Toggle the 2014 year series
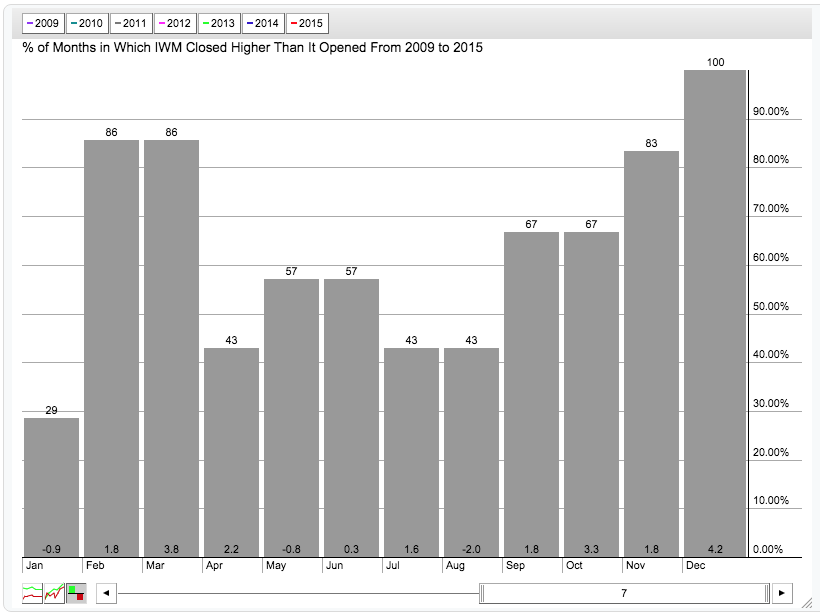820x616 pixels. coord(263,24)
